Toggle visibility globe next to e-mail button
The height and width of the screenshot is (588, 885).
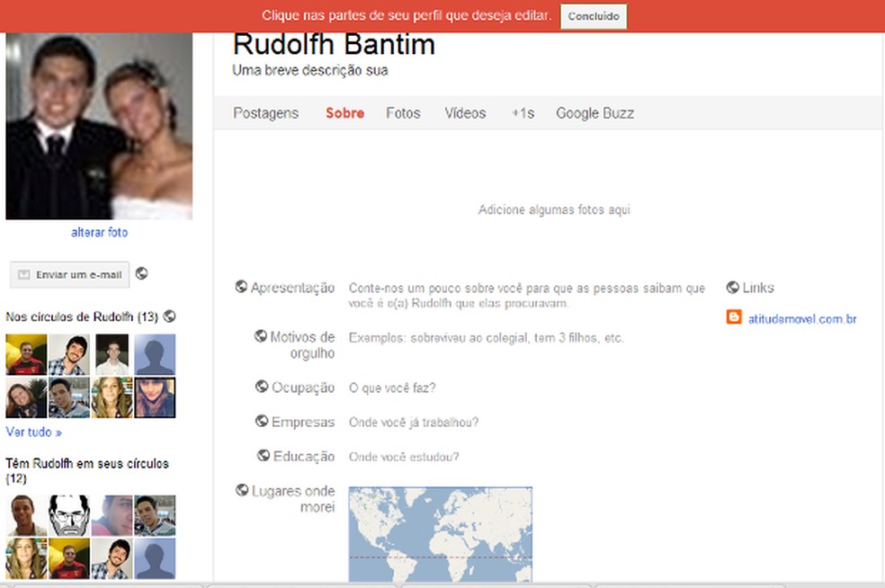[x=141, y=274]
